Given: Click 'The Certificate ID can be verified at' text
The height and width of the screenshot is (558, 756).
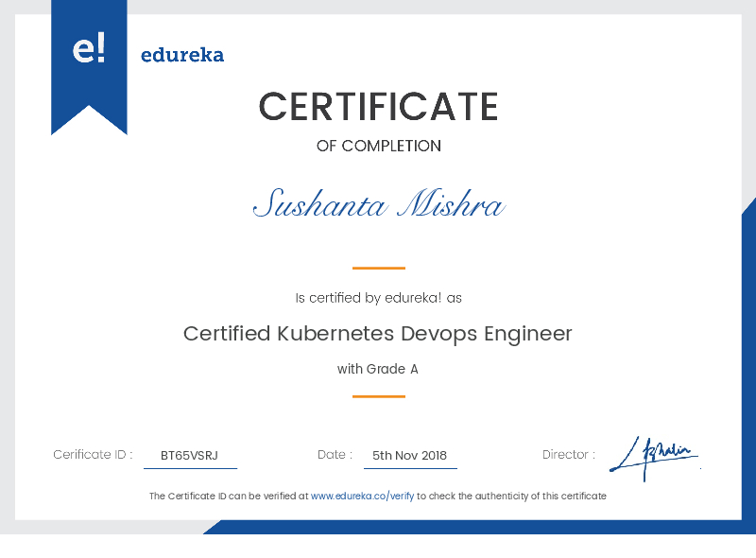Looking at the screenshot, I should click(x=229, y=496).
